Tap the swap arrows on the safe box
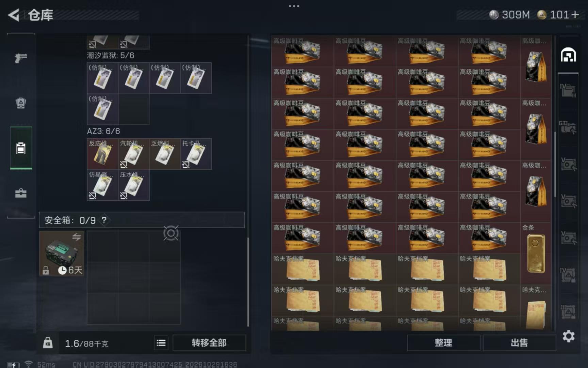Screen dimensions: 588x368 point(77,236)
